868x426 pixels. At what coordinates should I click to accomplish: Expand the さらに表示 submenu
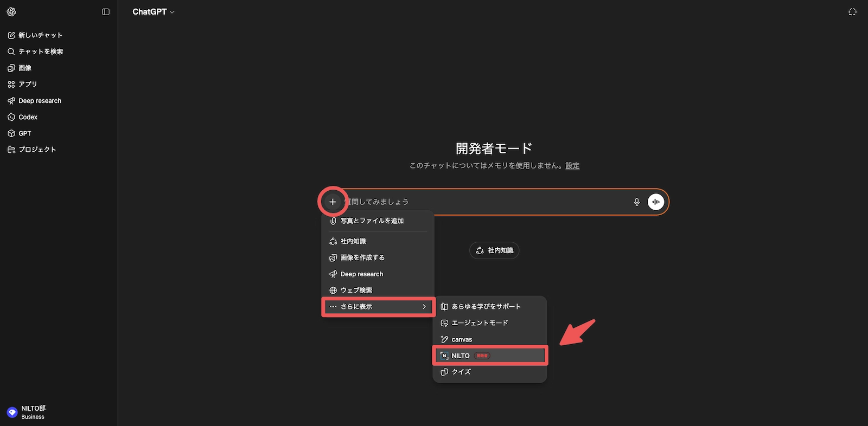coord(378,307)
